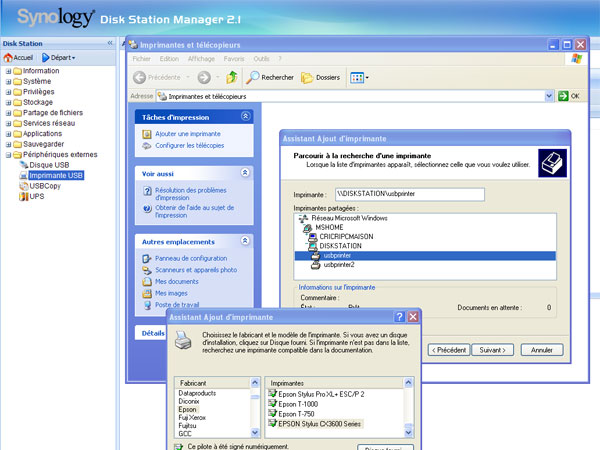
Task: Click the Précédent wizard button
Action: (448, 350)
